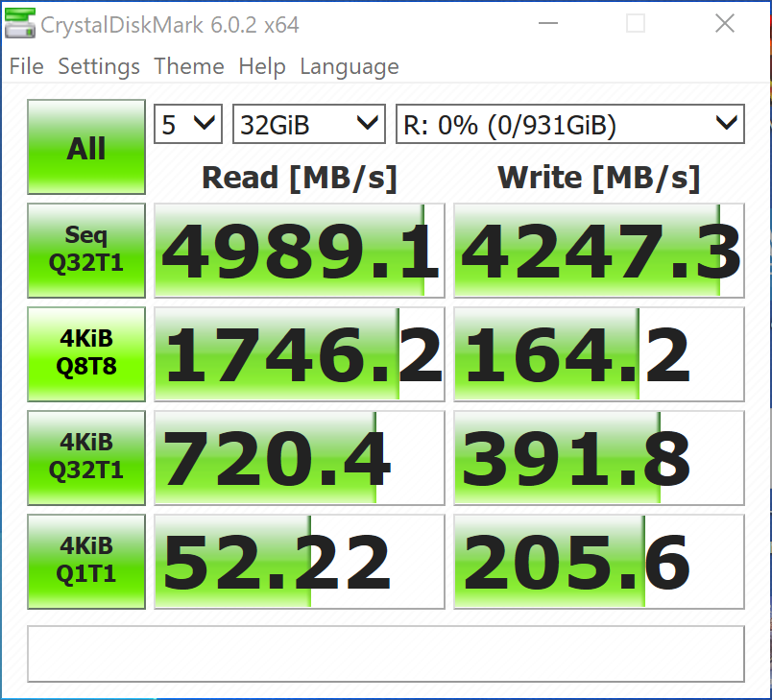Open the Theme menu

tap(189, 66)
